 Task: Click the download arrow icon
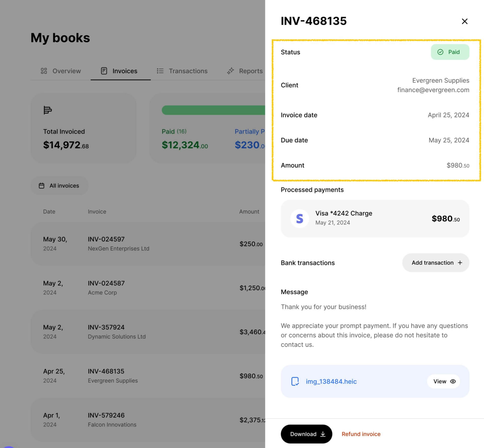point(323,434)
